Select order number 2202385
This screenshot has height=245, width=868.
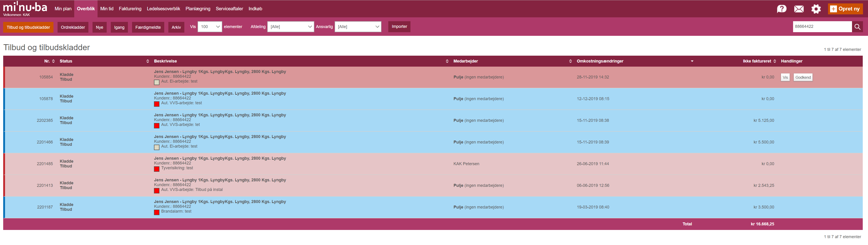[x=45, y=120]
